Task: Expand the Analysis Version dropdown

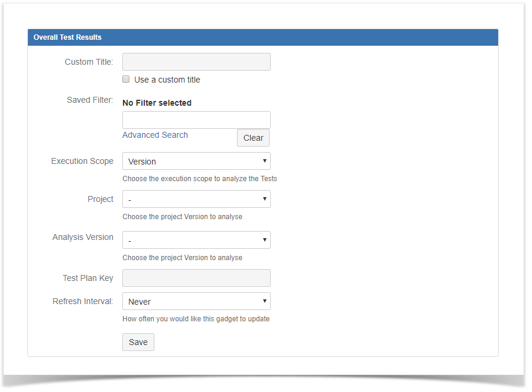Action: [197, 240]
